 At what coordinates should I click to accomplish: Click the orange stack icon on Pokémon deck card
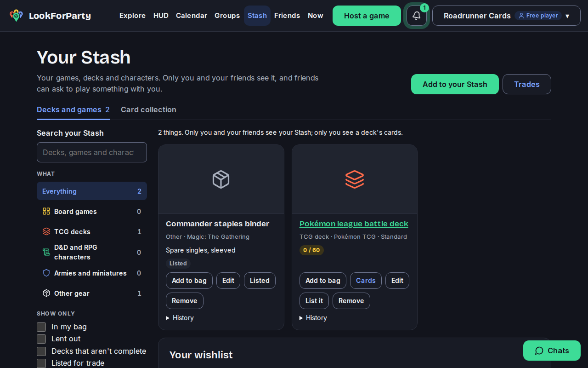pos(355,179)
